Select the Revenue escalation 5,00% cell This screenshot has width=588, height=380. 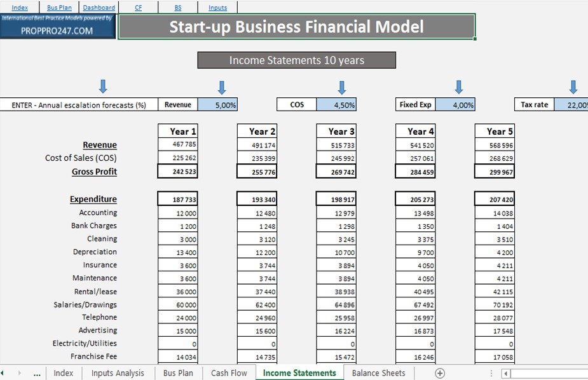[217, 105]
